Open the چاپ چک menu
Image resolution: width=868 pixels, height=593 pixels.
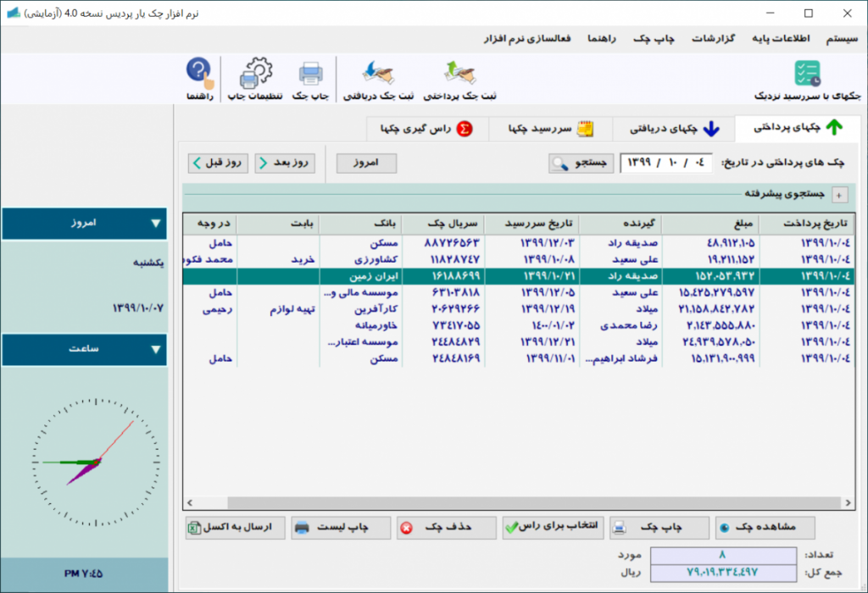coord(654,39)
